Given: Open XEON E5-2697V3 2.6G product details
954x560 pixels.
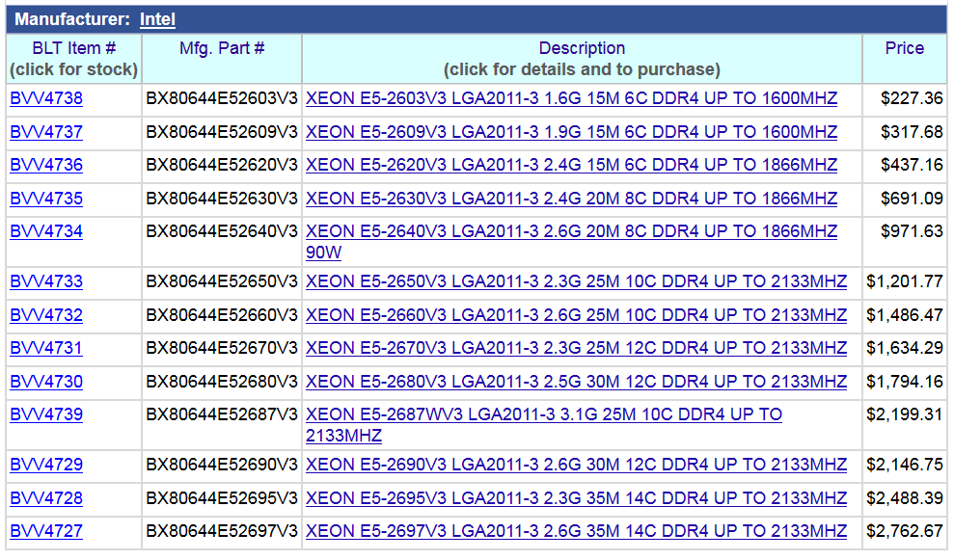Looking at the screenshot, I should click(576, 531).
